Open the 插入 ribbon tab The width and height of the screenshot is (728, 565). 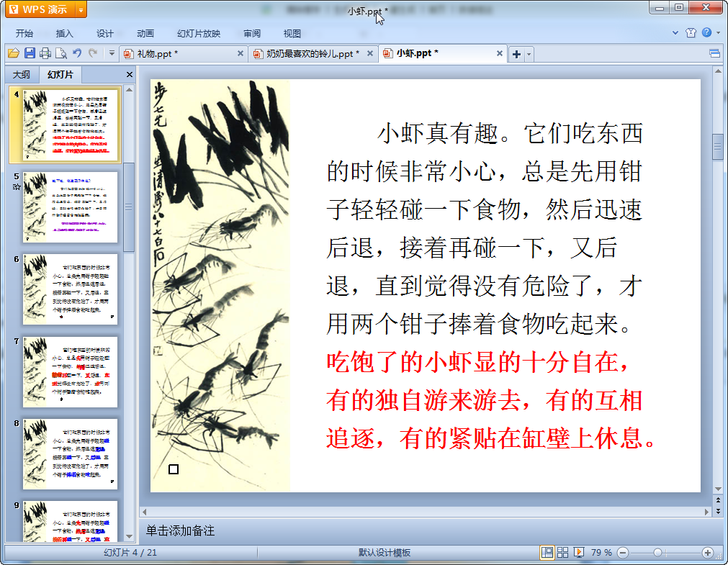65,33
